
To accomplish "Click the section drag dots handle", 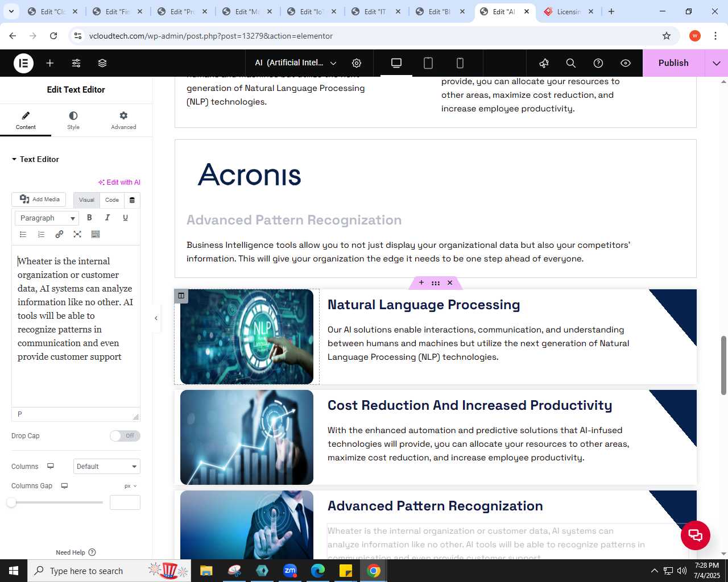I will [x=436, y=282].
